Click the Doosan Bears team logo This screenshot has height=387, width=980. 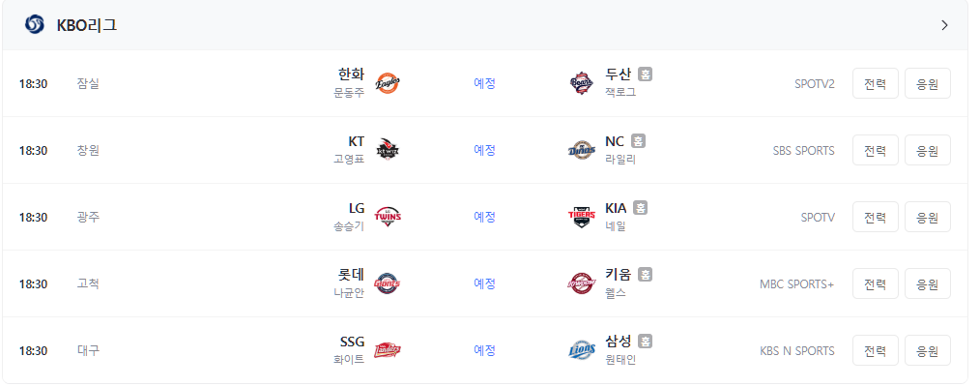(x=582, y=83)
